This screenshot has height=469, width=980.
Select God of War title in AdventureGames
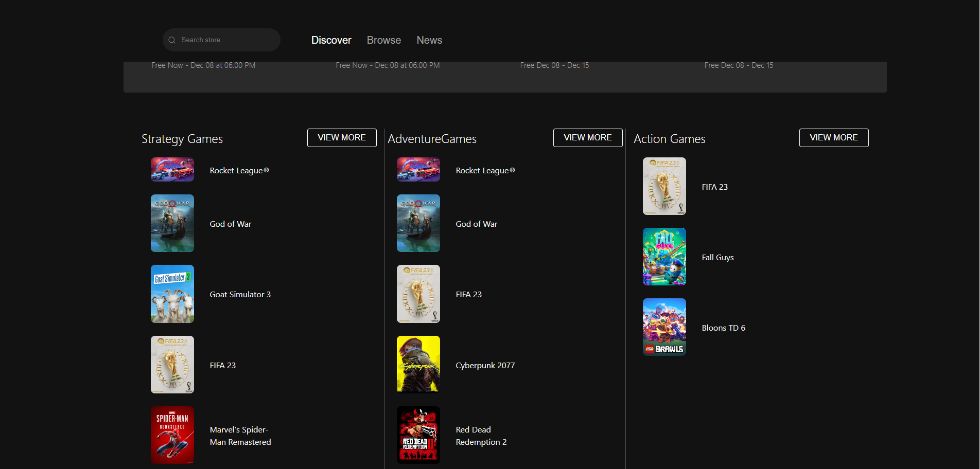pyautogui.click(x=477, y=224)
